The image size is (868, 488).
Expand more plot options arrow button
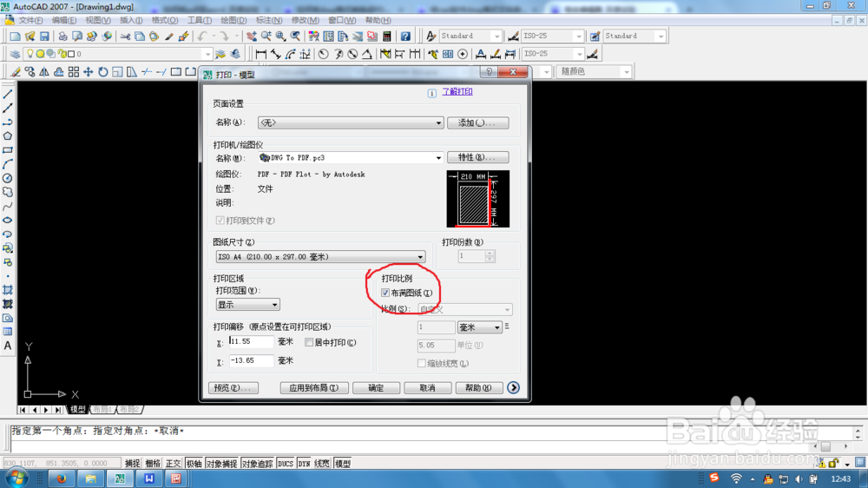click(513, 388)
